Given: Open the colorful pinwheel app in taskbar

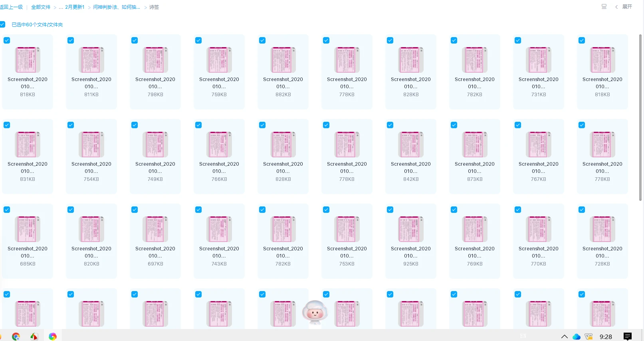Looking at the screenshot, I should (x=53, y=337).
